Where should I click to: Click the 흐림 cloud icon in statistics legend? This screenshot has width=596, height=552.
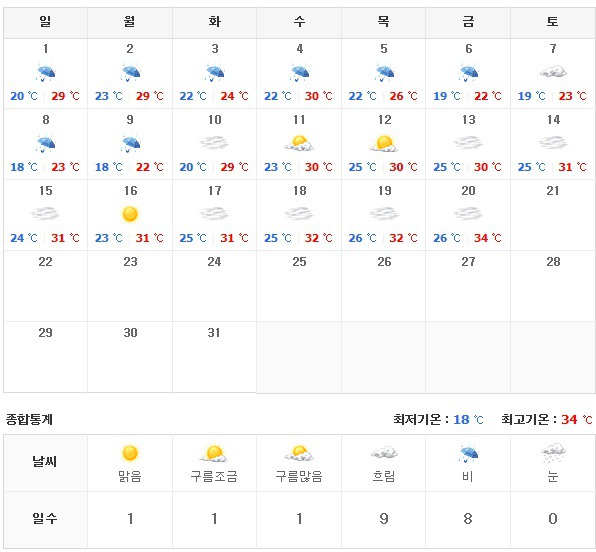384,453
